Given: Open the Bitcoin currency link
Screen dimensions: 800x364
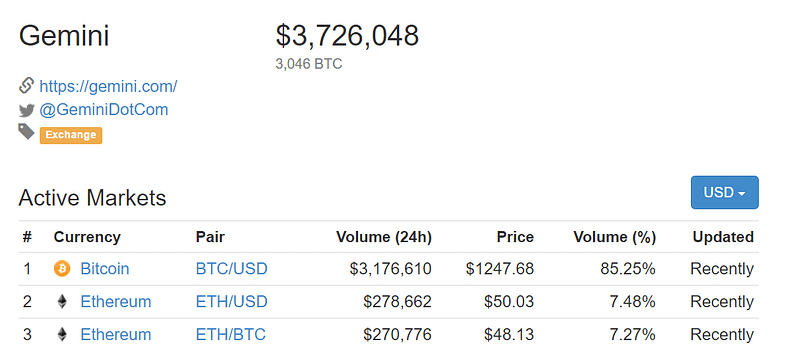Looking at the screenshot, I should coord(105,269).
